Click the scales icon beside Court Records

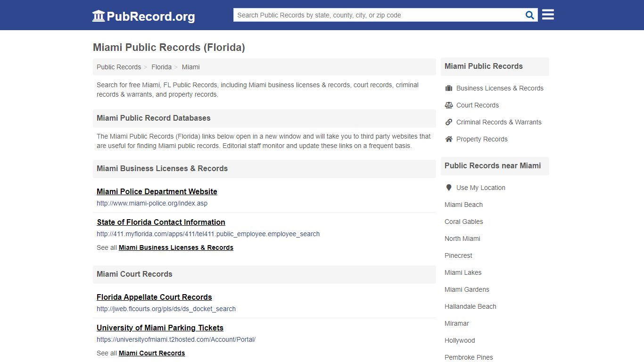point(449,105)
